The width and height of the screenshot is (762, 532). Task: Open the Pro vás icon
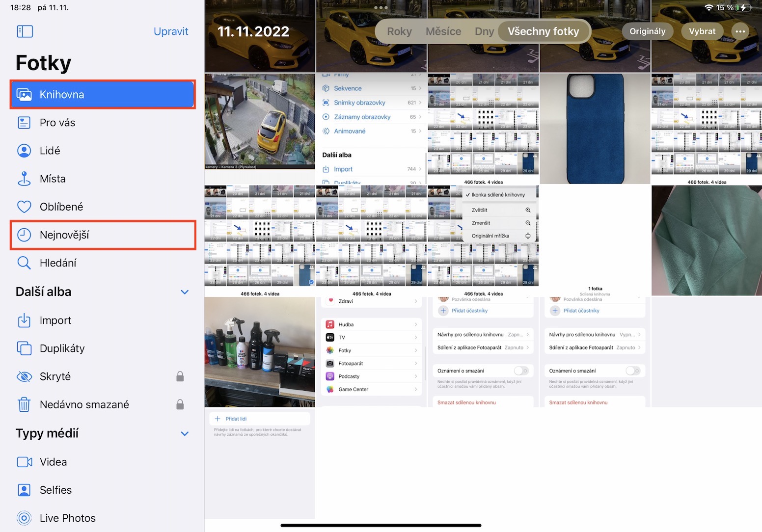click(x=24, y=123)
